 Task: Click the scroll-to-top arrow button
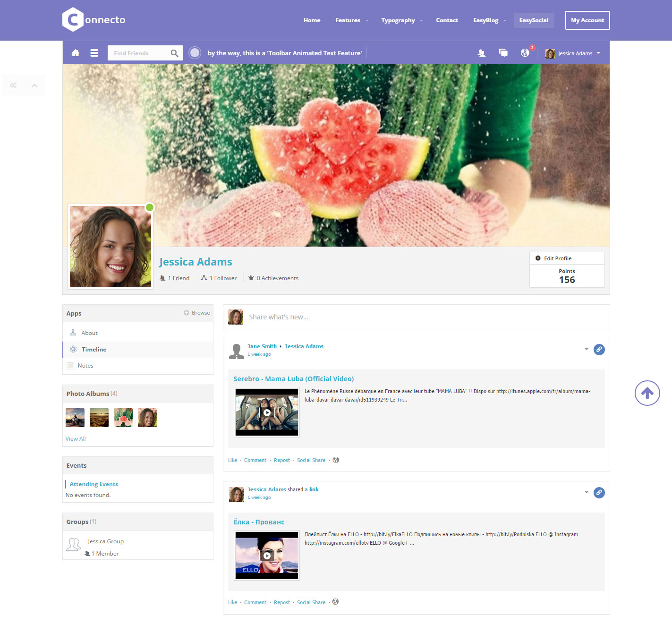coord(647,393)
